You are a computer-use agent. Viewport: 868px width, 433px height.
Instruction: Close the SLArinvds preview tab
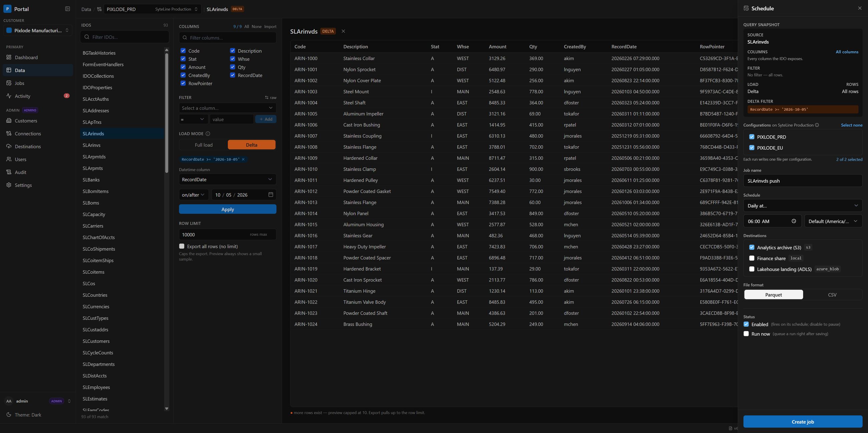343,31
